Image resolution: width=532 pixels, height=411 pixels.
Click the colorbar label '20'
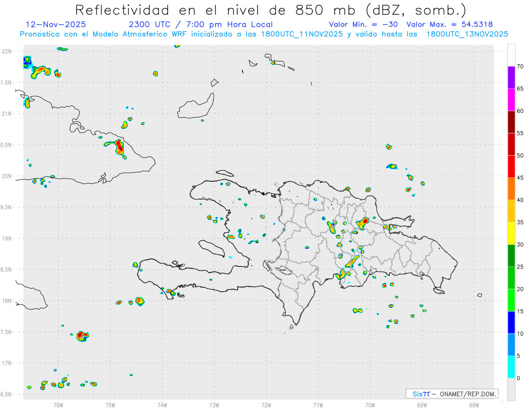click(x=520, y=289)
